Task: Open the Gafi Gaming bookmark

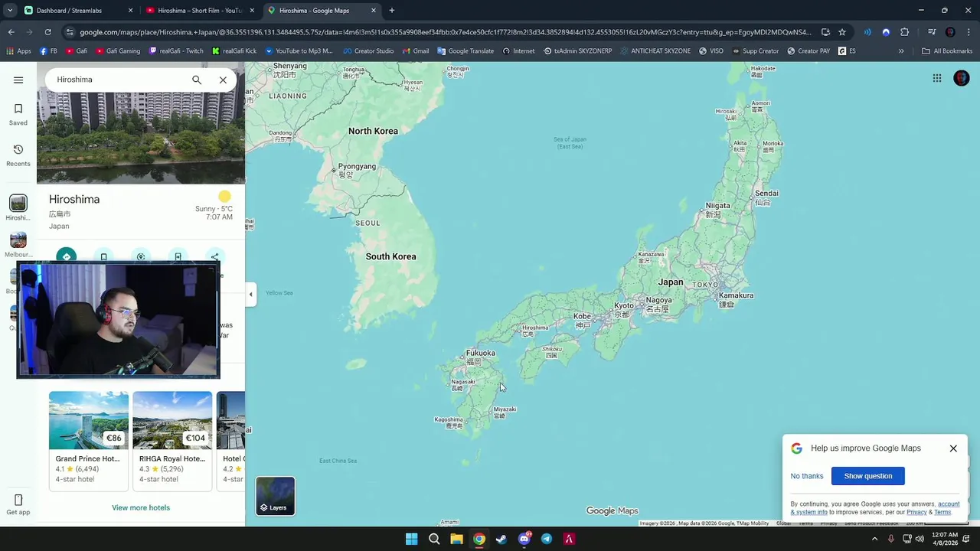Action: pyautogui.click(x=118, y=51)
